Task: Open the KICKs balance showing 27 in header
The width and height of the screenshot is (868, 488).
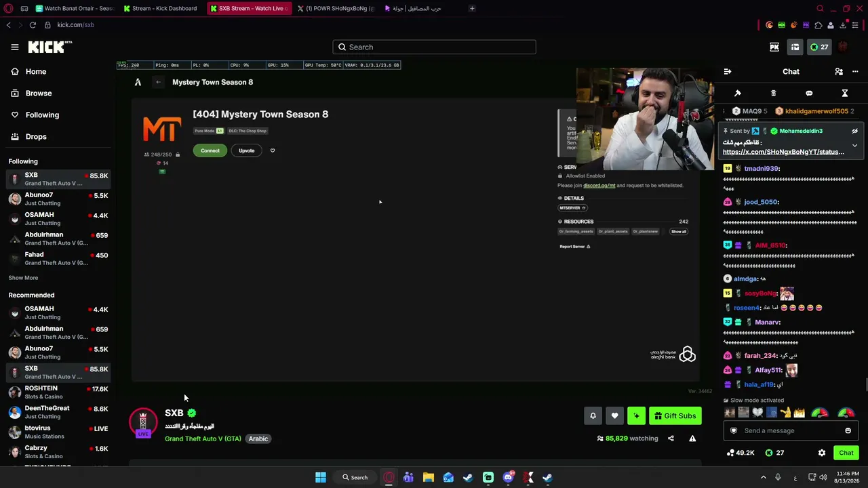Action: click(x=819, y=47)
